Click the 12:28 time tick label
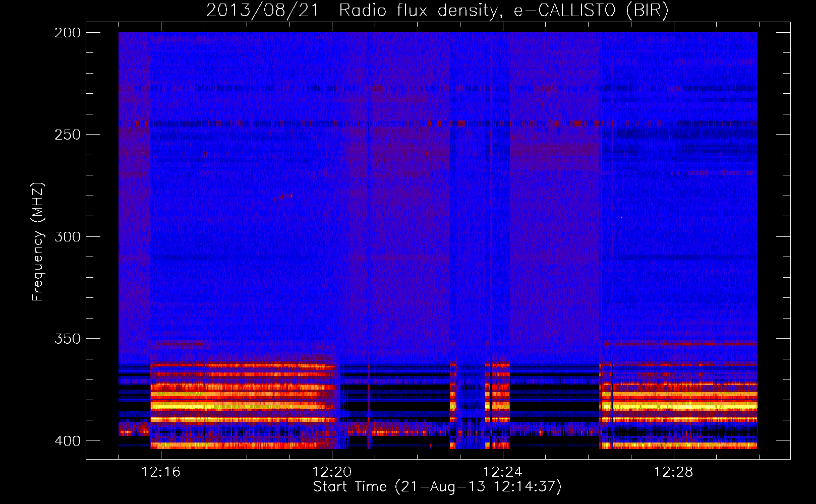Image resolution: width=816 pixels, height=504 pixels. (x=674, y=472)
